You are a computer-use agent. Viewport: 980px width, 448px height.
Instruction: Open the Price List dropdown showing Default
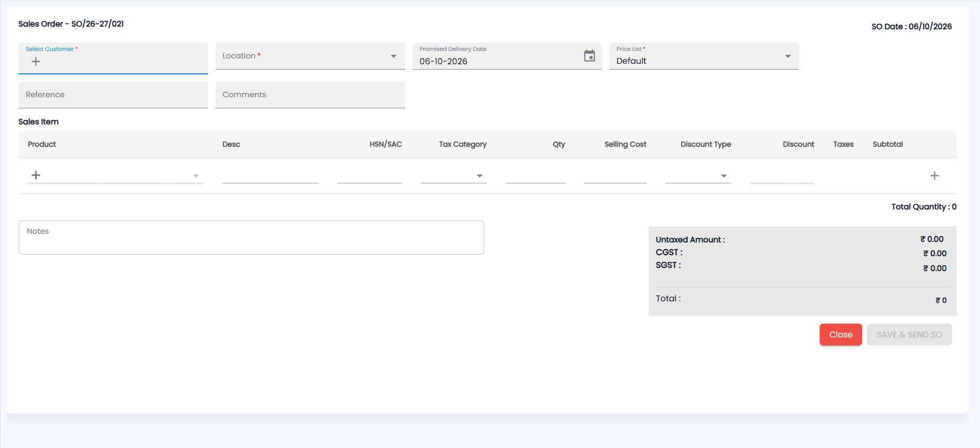(788, 56)
